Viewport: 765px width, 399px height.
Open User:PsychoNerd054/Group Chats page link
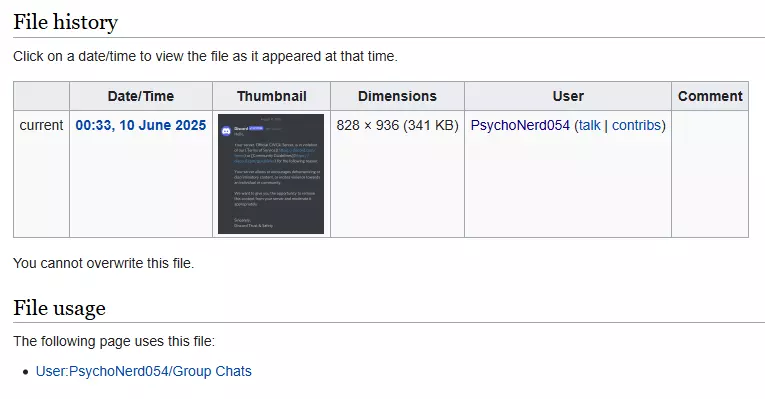143,371
